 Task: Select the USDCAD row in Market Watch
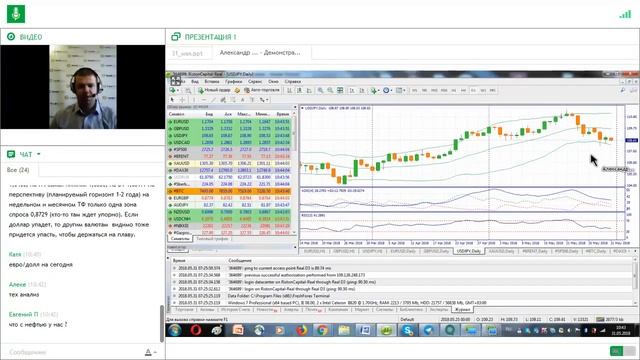coord(230,142)
